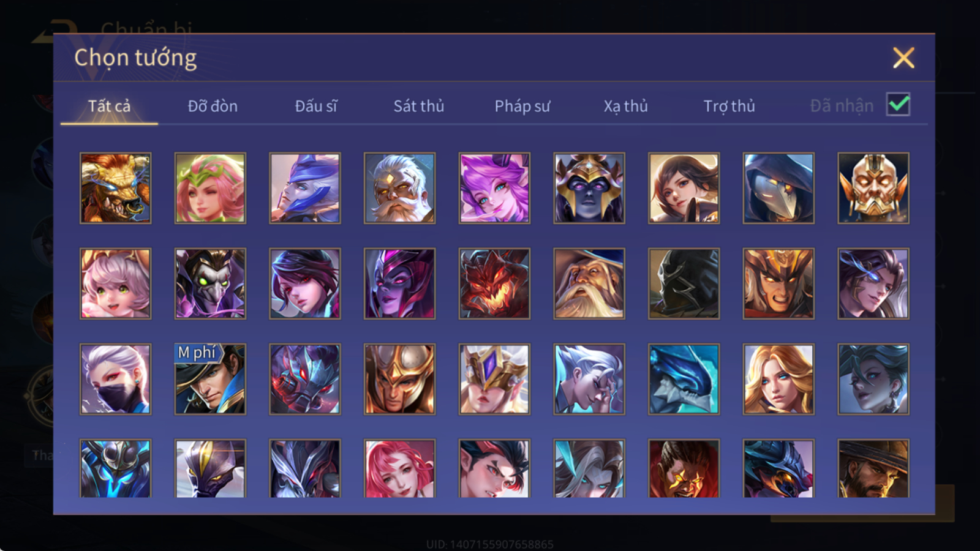
Task: Choose the hero with the 'M phí' label
Action: [x=210, y=379]
